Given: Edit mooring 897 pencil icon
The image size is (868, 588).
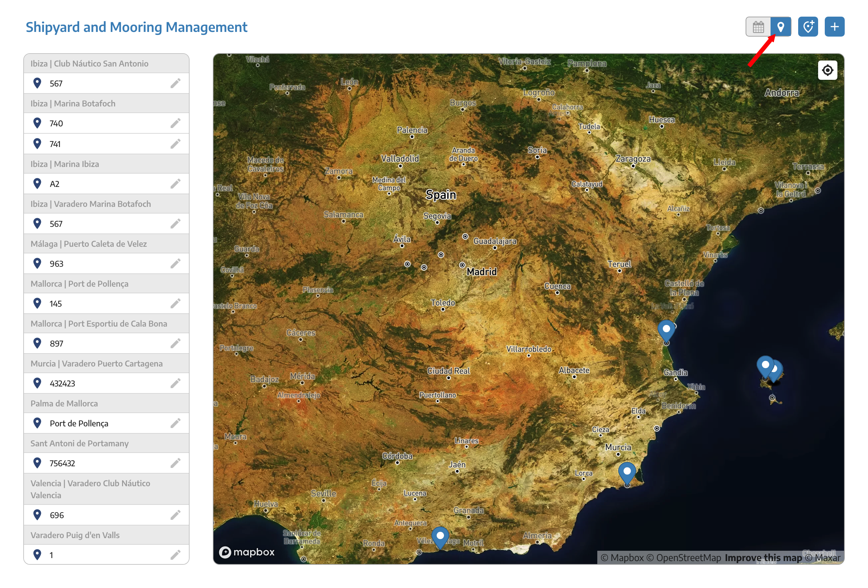Looking at the screenshot, I should 176,343.
